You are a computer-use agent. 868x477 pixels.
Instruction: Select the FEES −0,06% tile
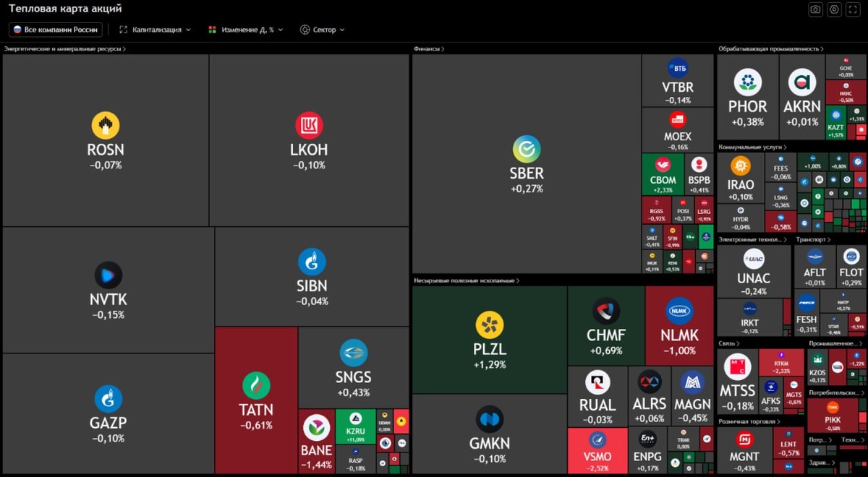coord(780,168)
